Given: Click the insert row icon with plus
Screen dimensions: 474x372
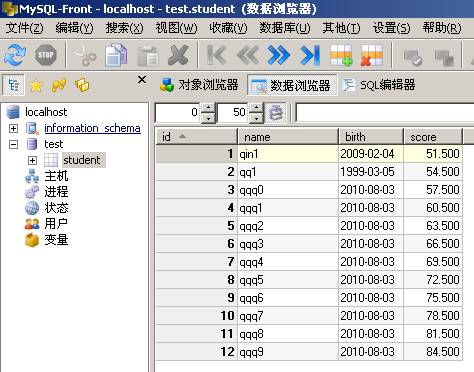Looking at the screenshot, I should [341, 55].
